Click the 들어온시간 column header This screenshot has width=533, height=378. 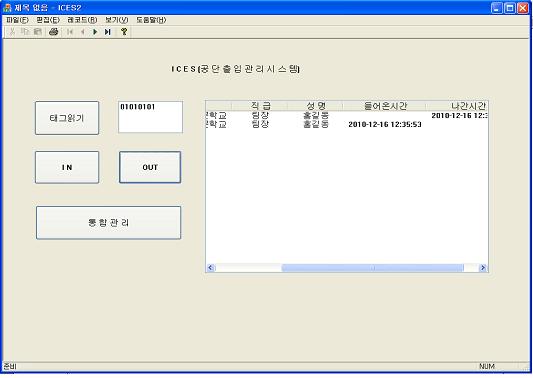click(385, 106)
